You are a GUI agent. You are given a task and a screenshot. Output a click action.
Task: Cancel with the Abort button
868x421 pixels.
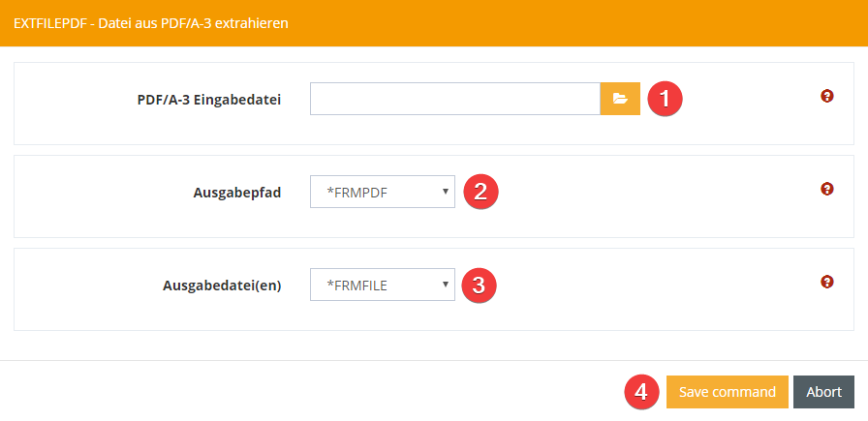coord(823,392)
